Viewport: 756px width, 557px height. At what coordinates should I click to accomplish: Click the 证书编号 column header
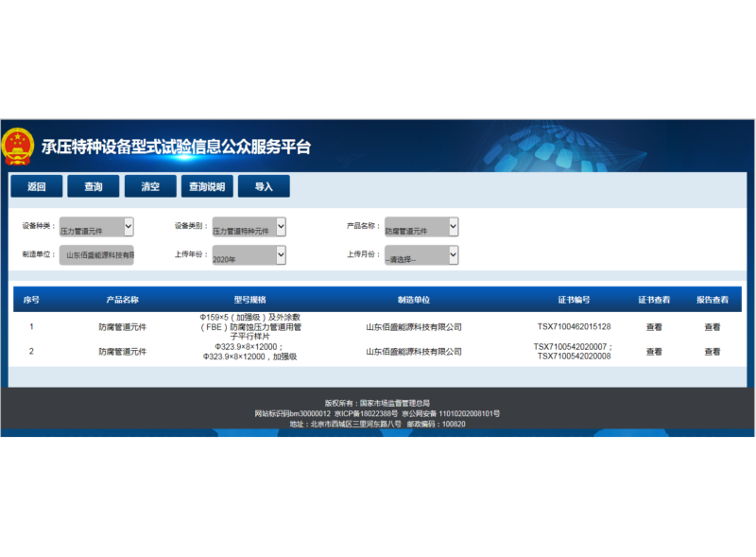[574, 300]
